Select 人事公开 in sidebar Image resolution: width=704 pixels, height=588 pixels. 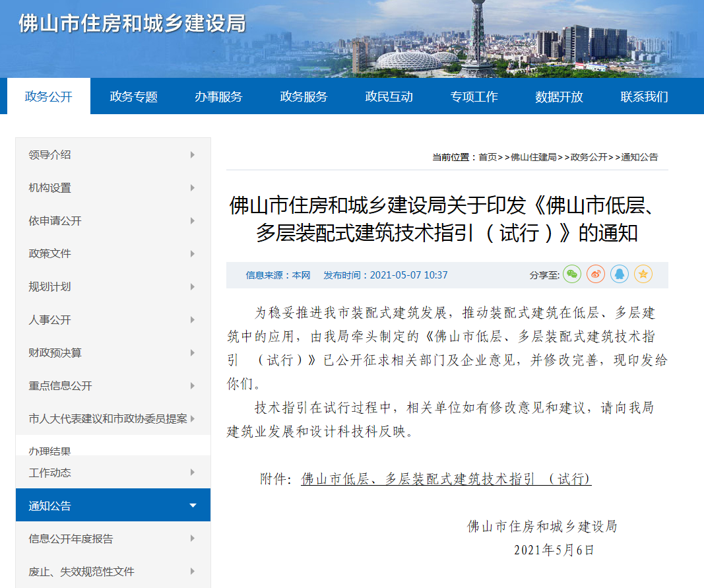coord(50,320)
